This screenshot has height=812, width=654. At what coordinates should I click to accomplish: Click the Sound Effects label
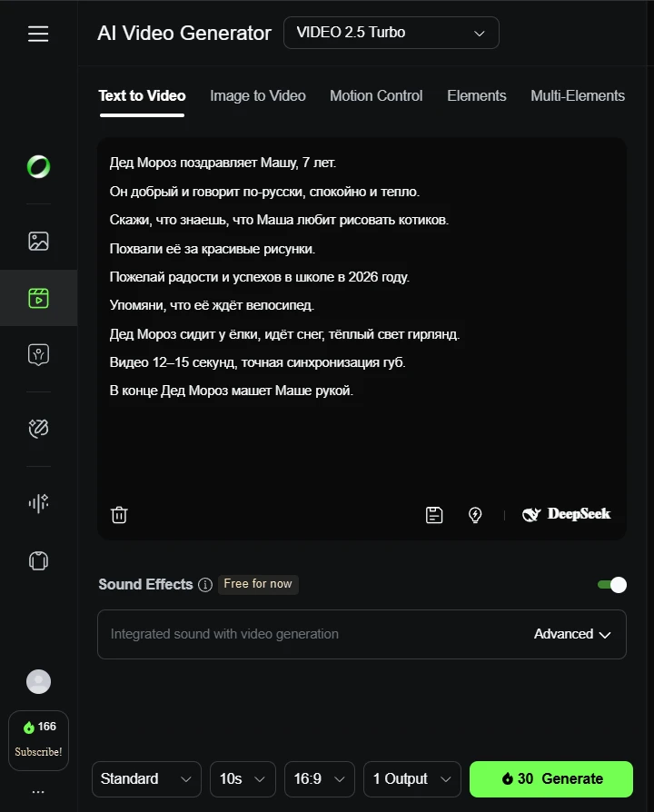click(145, 584)
